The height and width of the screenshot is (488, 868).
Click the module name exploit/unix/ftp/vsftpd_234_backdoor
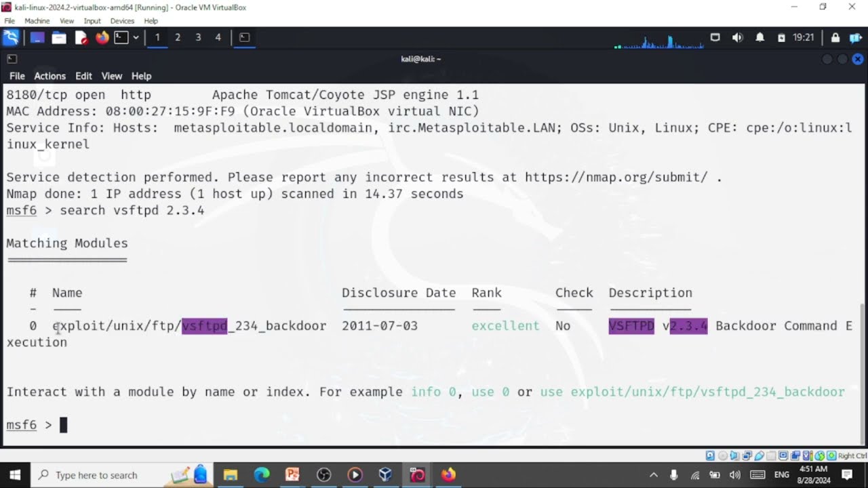pyautogui.click(x=189, y=326)
